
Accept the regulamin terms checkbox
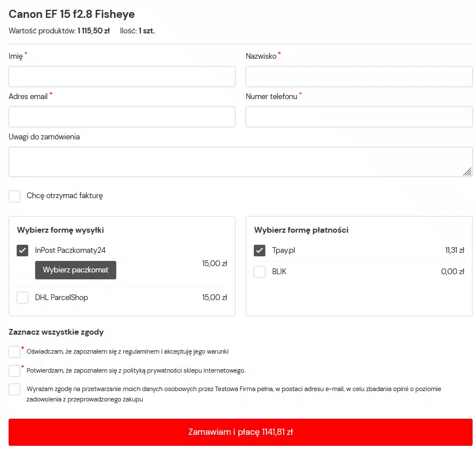14,351
